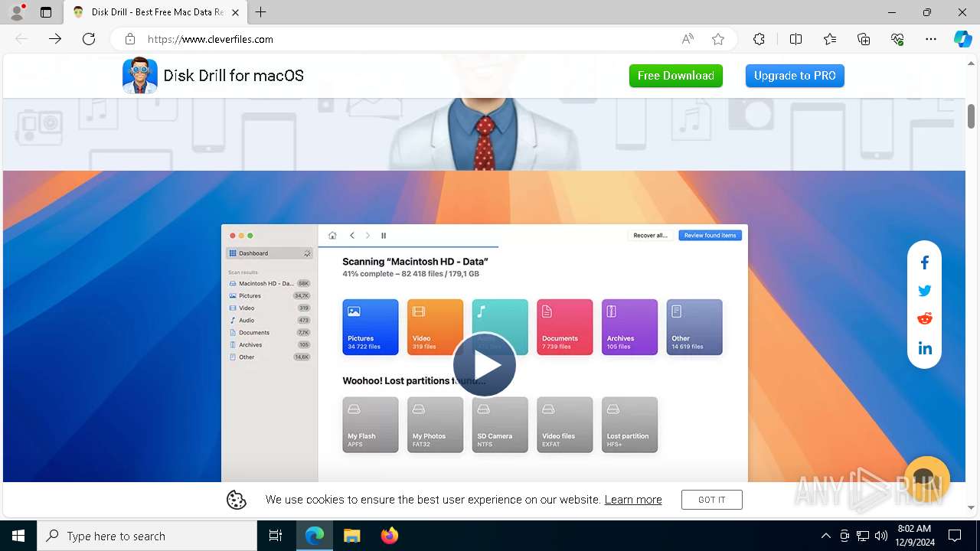
Task: Open Task View on the taskbar
Action: (276, 536)
